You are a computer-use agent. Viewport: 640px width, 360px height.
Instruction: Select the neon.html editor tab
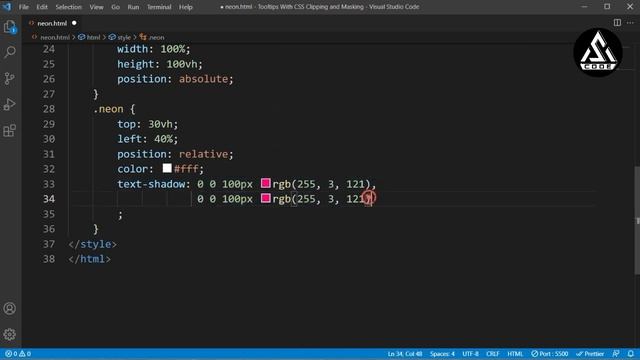pos(52,23)
